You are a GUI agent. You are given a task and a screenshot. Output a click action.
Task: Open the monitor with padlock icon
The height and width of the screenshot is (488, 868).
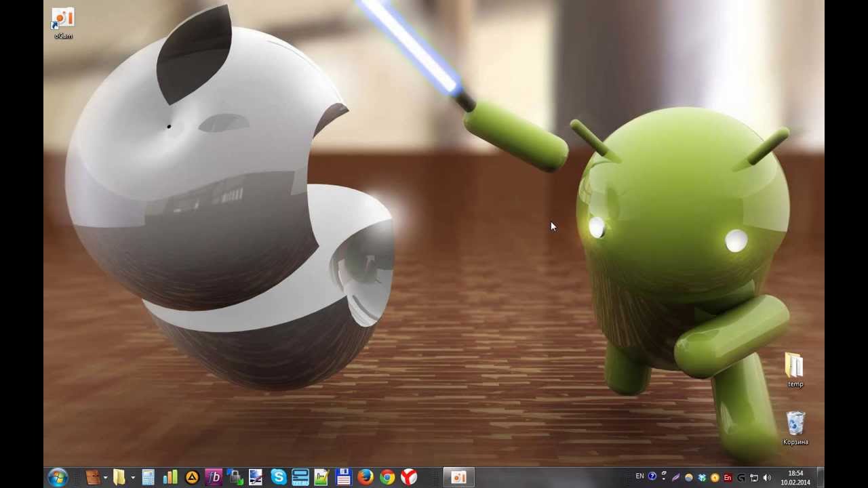(235, 477)
